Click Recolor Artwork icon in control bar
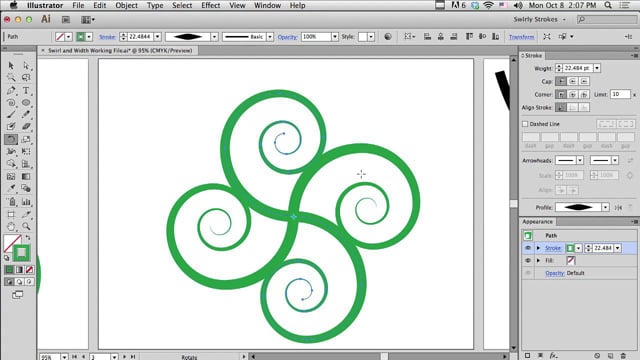The height and width of the screenshot is (360, 640). tap(388, 37)
